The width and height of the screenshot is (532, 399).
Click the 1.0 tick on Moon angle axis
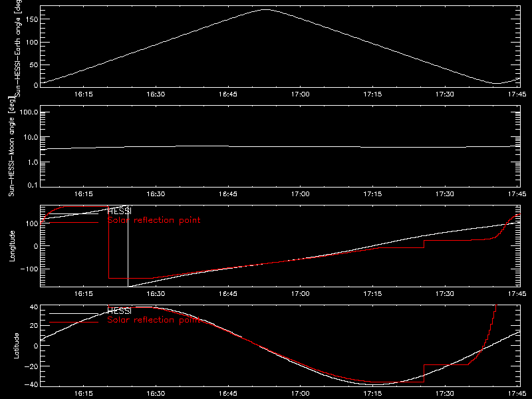33,162
